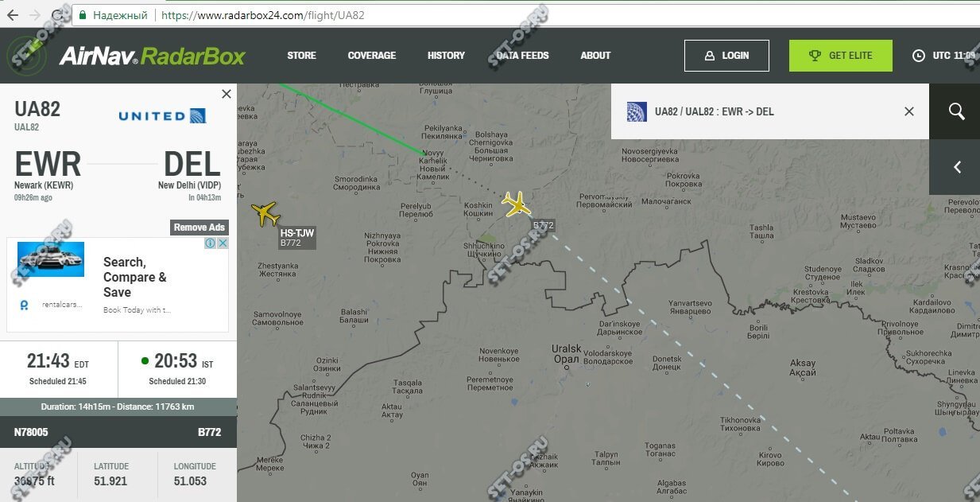This screenshot has width=980, height=502.
Task: Click the LOGIN button
Action: coord(726,56)
